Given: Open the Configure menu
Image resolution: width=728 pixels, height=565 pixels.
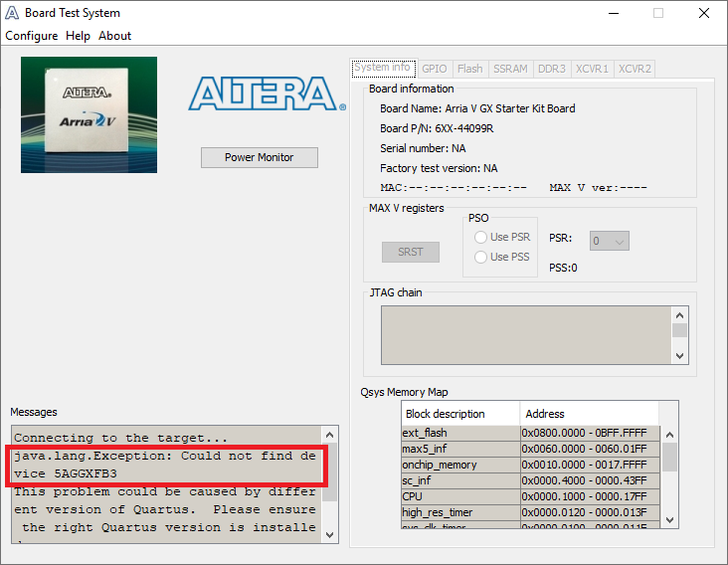Looking at the screenshot, I should click(32, 36).
